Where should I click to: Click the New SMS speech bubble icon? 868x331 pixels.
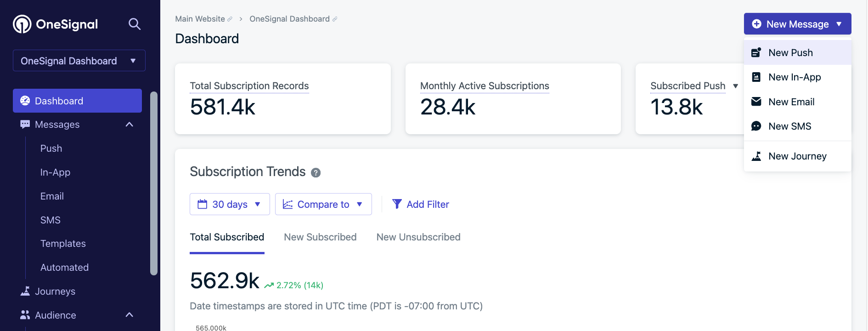(756, 126)
